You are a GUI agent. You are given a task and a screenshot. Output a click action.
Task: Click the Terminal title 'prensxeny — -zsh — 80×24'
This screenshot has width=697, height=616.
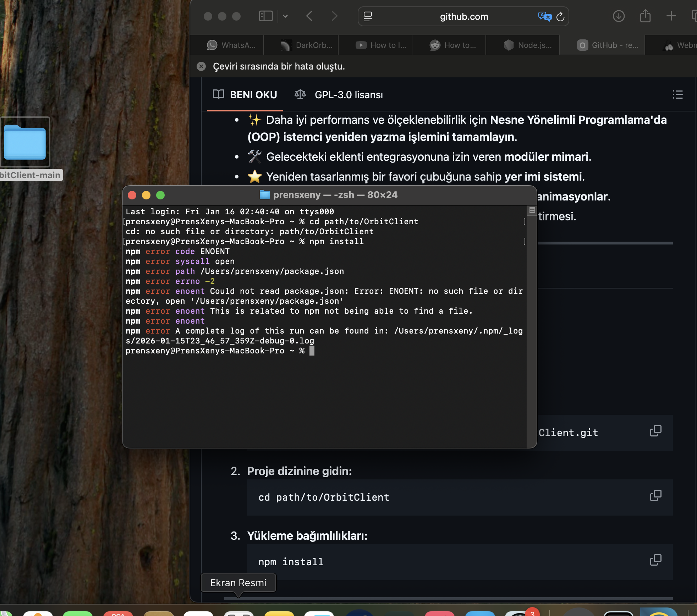[x=335, y=195]
